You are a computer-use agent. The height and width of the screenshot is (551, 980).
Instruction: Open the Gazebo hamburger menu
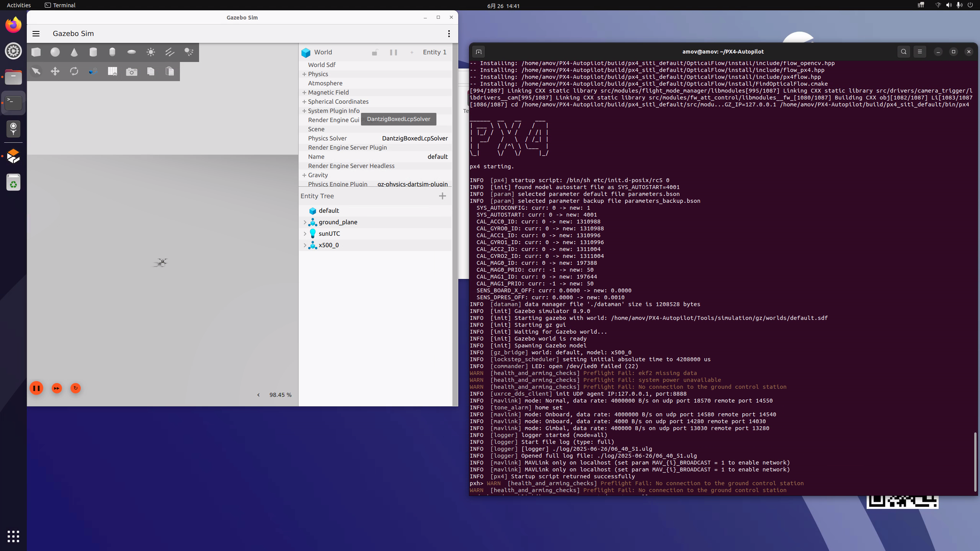(x=36, y=34)
